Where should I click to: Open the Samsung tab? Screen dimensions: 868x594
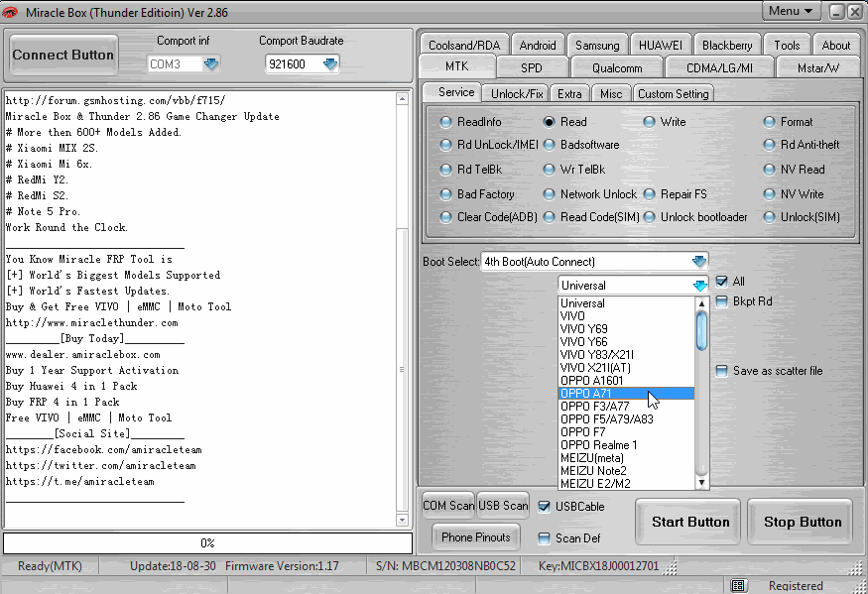pos(597,46)
